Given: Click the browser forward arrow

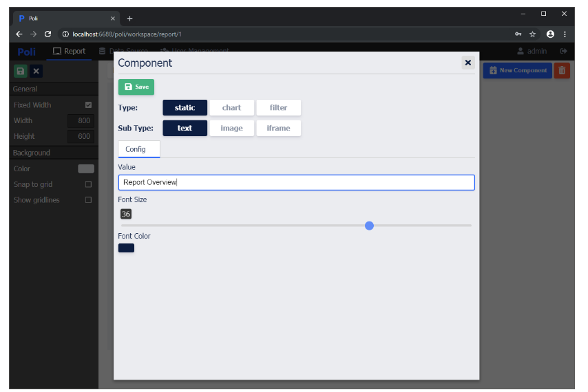Looking at the screenshot, I should click(33, 34).
